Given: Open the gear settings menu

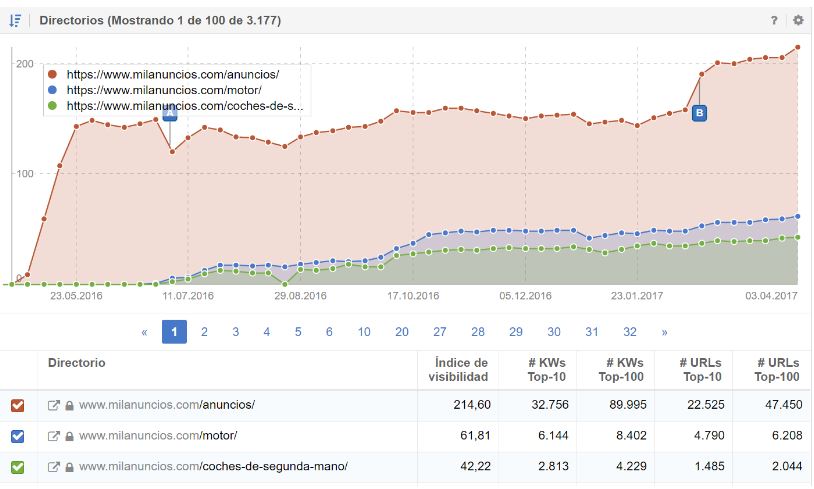Looking at the screenshot, I should pyautogui.click(x=797, y=20).
